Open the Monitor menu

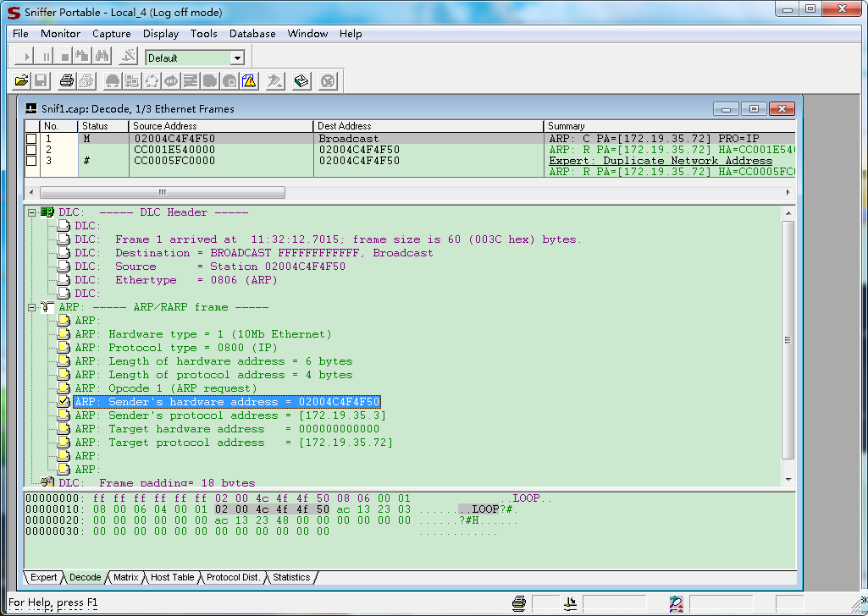tap(60, 34)
